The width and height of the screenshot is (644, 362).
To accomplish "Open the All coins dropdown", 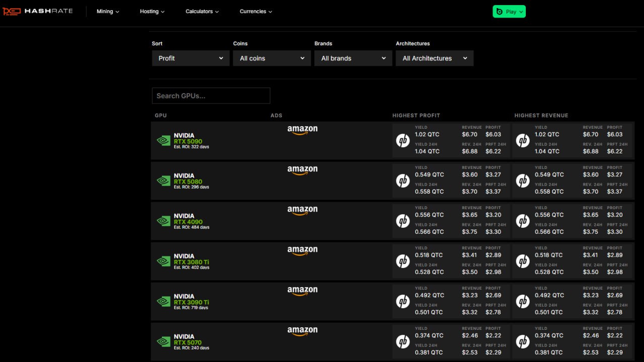I will 272,58.
